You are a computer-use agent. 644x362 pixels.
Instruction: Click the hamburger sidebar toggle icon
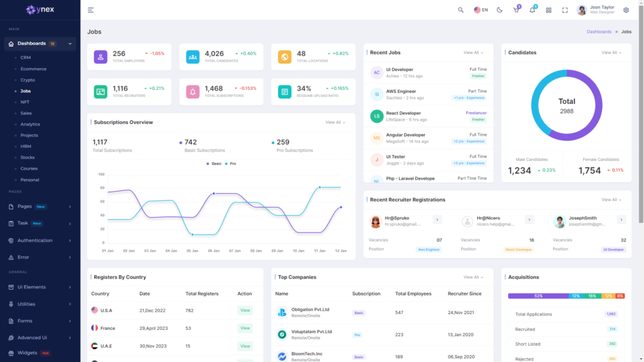tap(91, 10)
